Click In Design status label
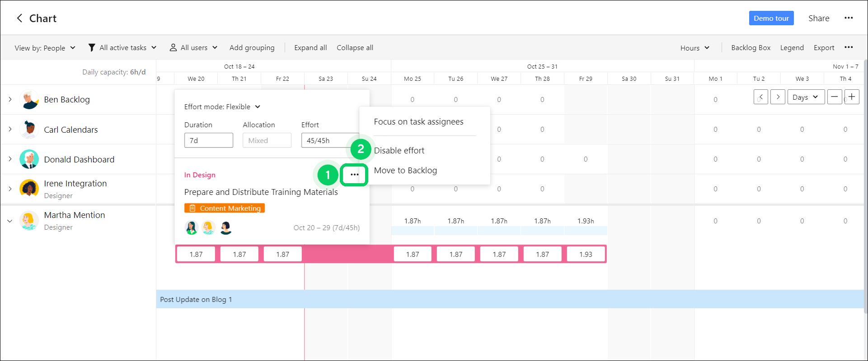868x361 pixels. pos(200,175)
